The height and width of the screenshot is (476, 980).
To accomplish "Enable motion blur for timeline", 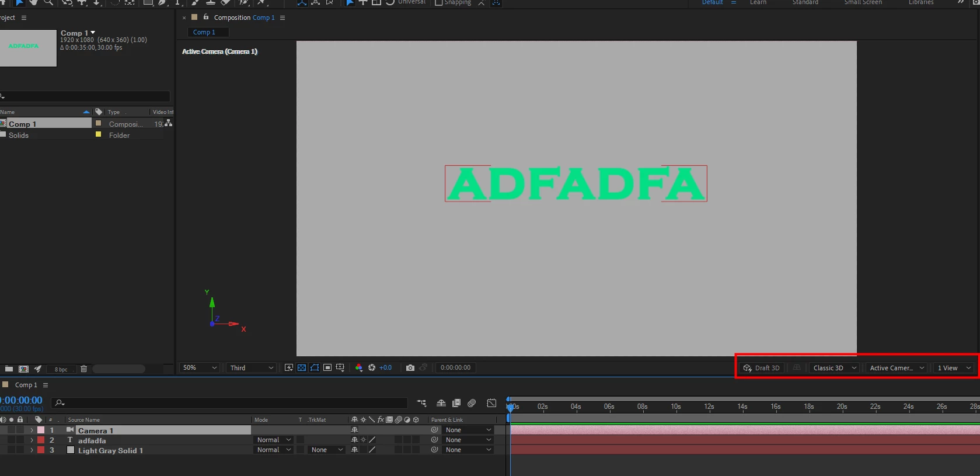I will (472, 403).
